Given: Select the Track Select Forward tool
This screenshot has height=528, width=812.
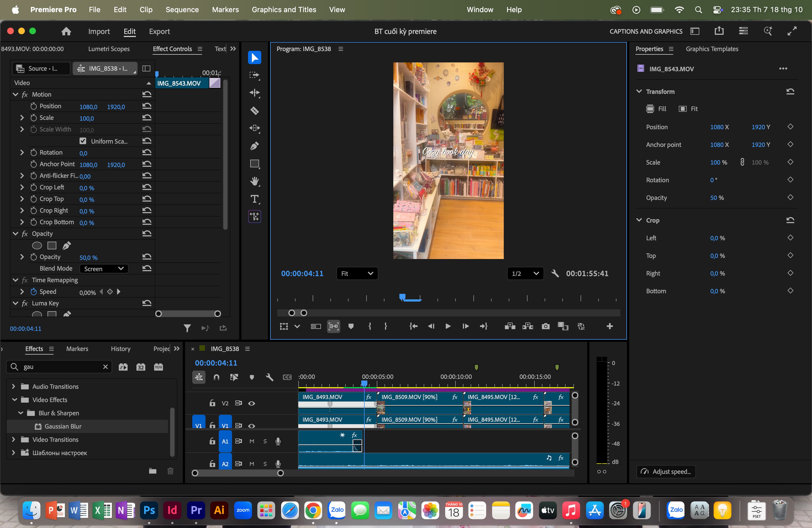Looking at the screenshot, I should click(255, 75).
